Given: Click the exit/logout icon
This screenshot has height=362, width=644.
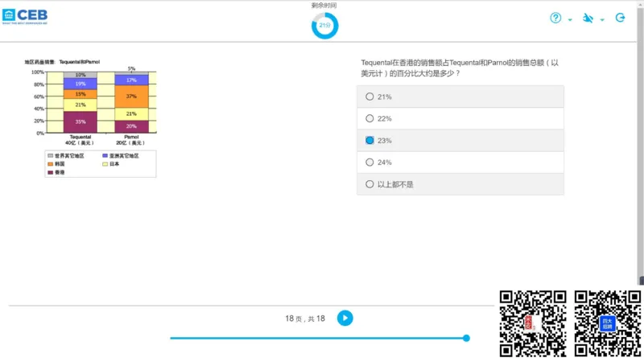Looking at the screenshot, I should click(x=620, y=18).
